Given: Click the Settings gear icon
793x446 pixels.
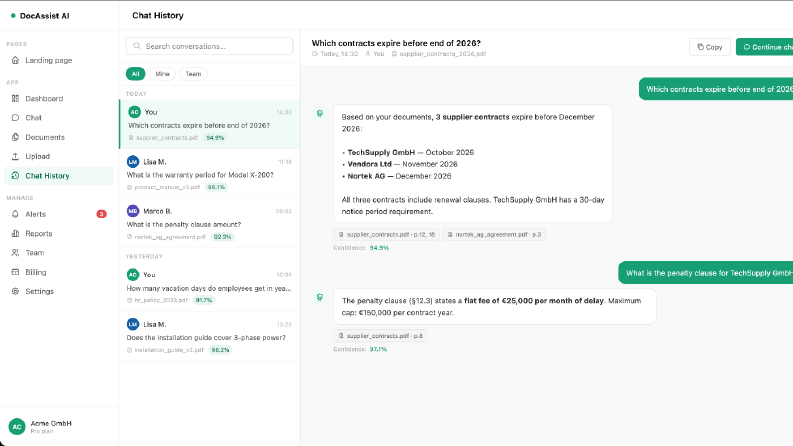Looking at the screenshot, I should tap(15, 291).
